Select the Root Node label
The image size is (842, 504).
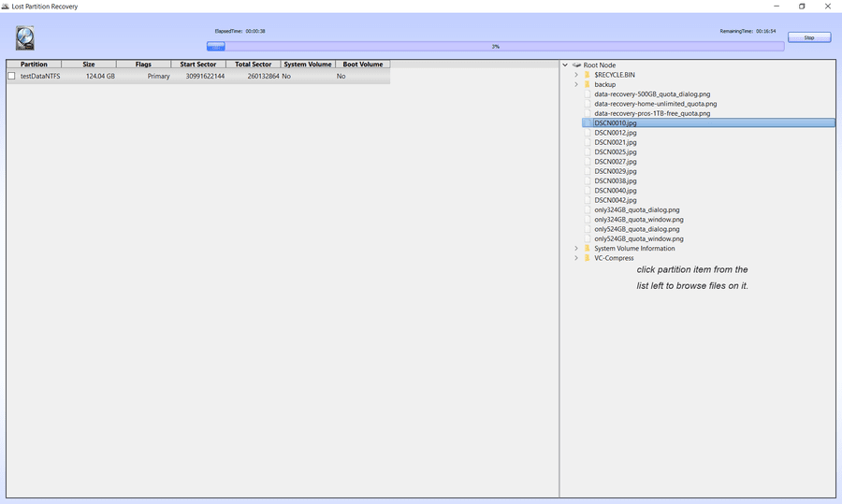600,65
